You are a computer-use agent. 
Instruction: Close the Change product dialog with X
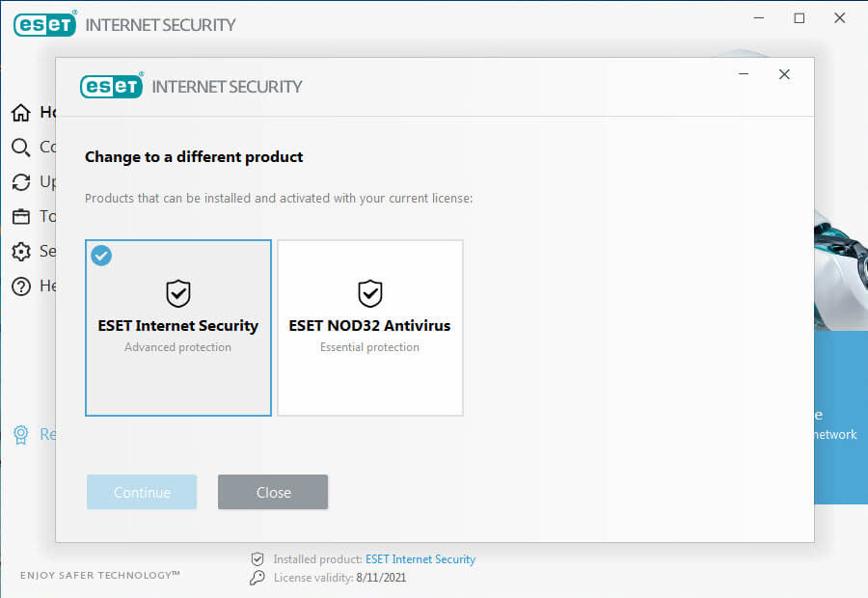[x=784, y=74]
